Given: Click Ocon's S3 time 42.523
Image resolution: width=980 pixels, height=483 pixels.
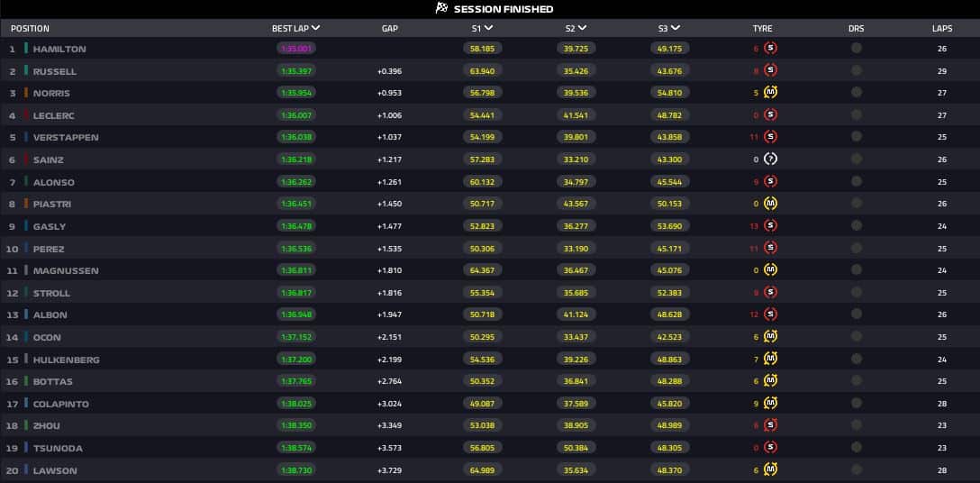Looking at the screenshot, I should click(670, 337).
